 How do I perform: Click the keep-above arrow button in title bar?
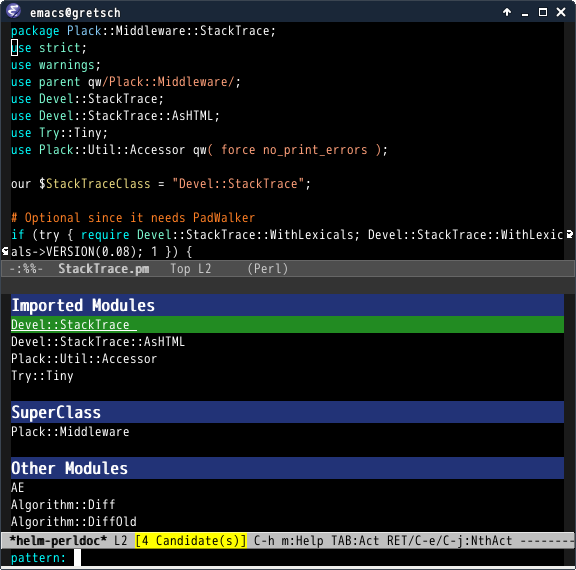[507, 12]
